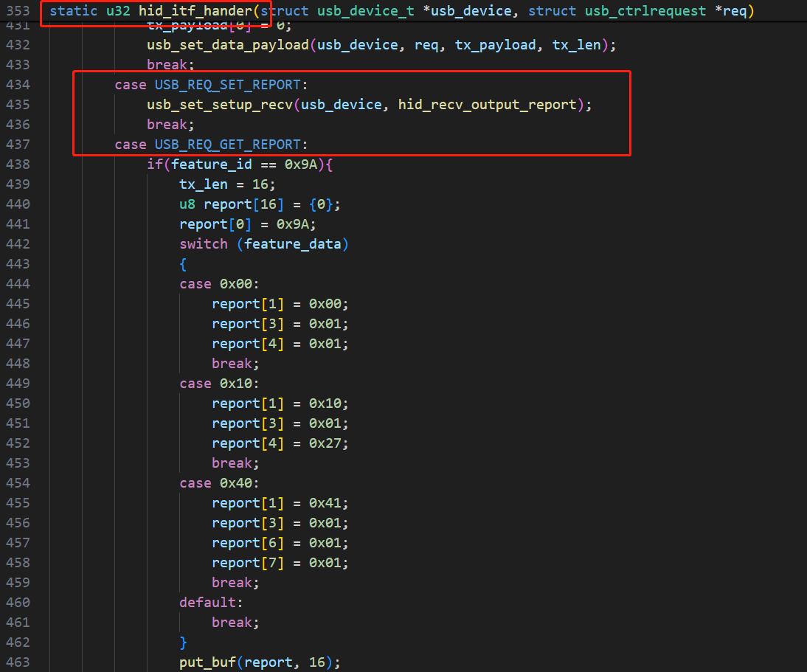Click the case 0x10 label

tap(219, 384)
